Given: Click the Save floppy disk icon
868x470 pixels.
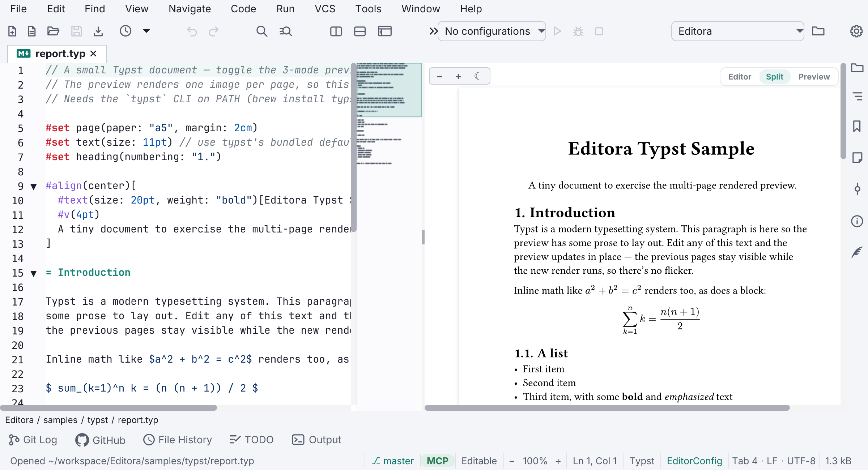Looking at the screenshot, I should coord(76,31).
